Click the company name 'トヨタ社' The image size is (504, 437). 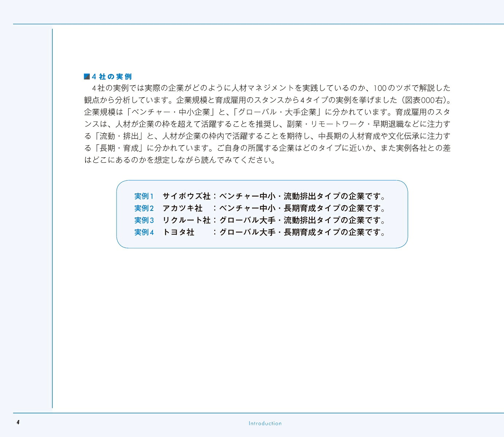tap(178, 232)
